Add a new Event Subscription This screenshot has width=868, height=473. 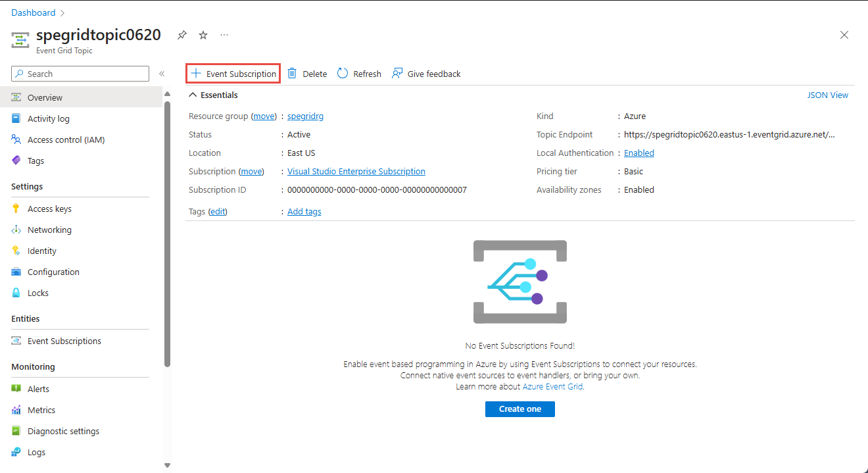233,74
